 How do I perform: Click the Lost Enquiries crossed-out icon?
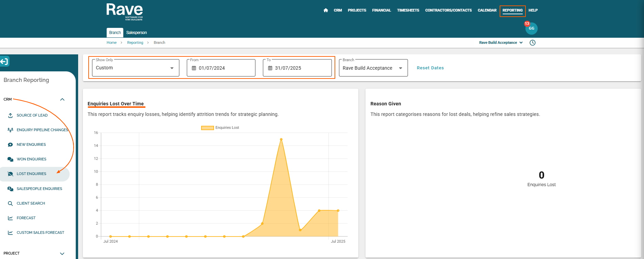tap(11, 174)
